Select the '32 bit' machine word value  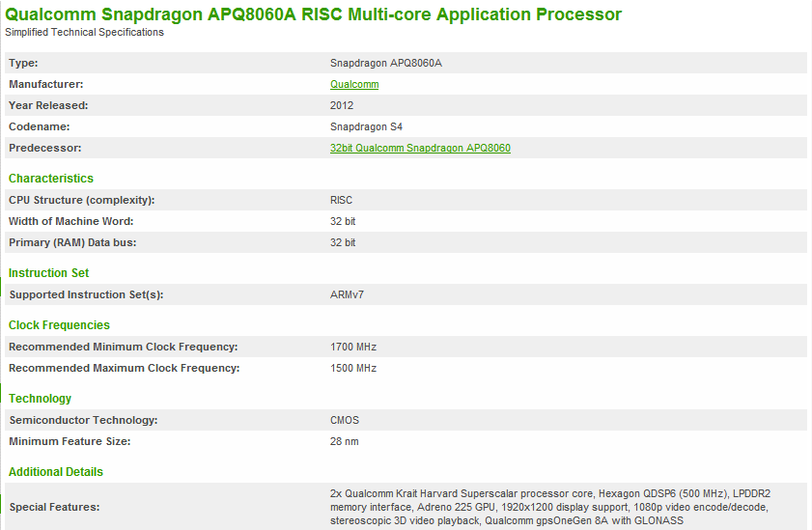coord(343,221)
